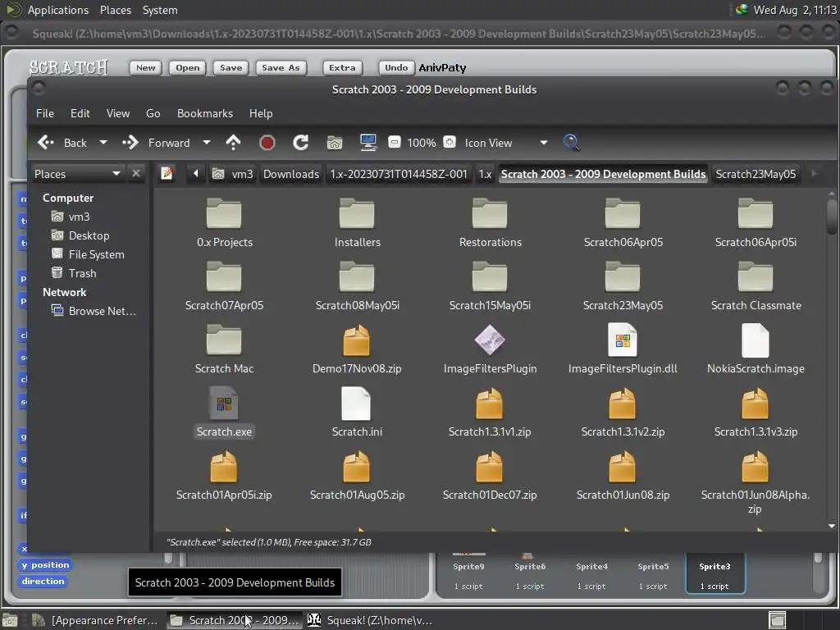Open the Back history dropdown arrow
This screenshot has height=630, width=840.
[x=103, y=143]
